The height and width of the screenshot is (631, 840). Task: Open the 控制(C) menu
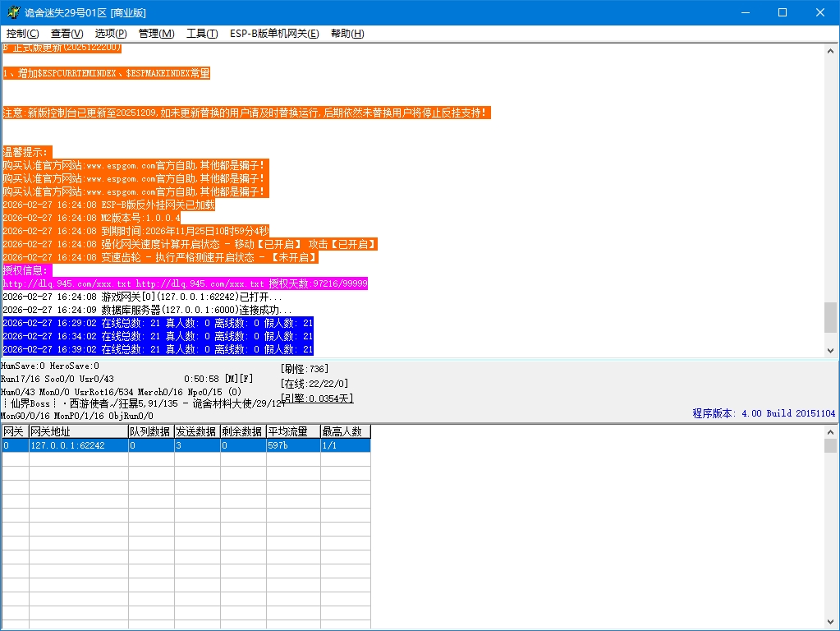22,34
